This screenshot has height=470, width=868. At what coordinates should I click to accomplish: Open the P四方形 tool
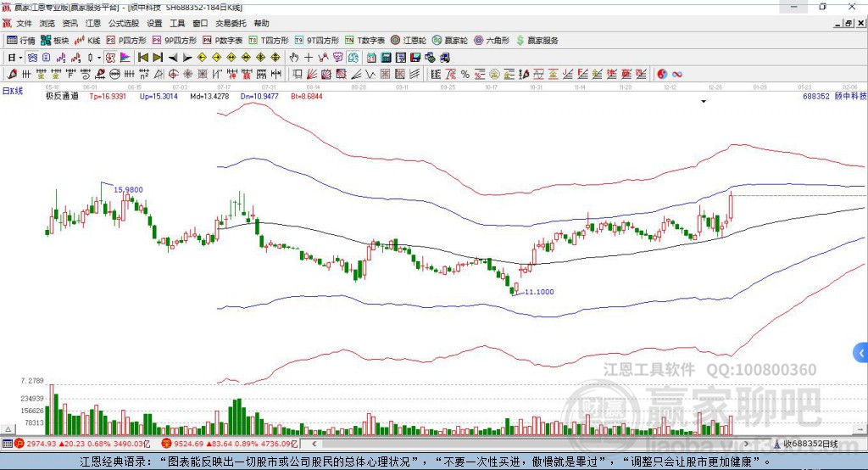[x=126, y=41]
